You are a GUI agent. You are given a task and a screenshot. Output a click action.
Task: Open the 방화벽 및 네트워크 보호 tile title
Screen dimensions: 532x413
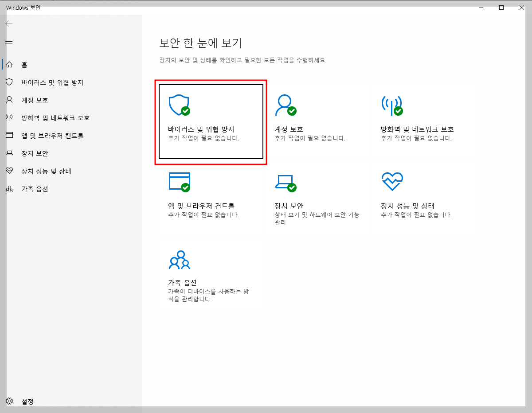(417, 129)
